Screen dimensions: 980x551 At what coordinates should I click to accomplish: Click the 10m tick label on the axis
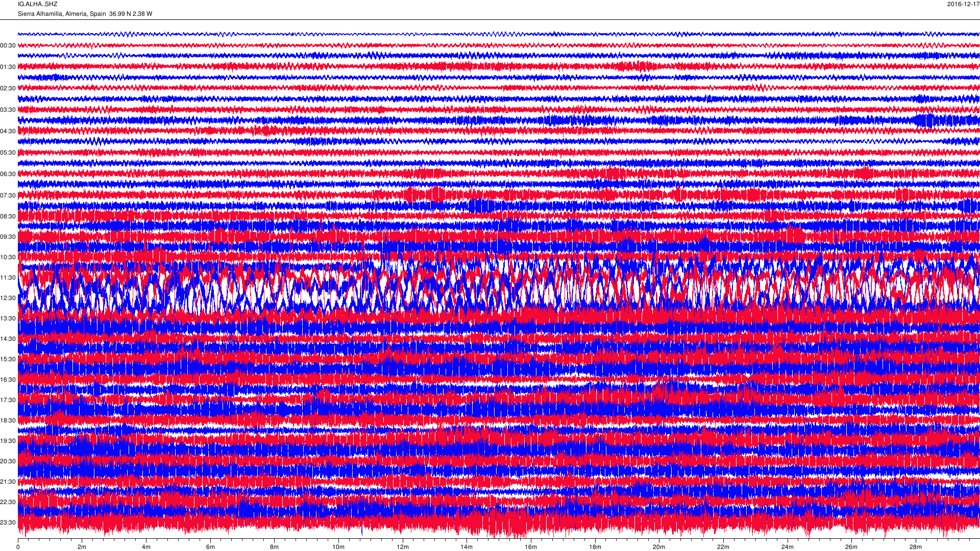(x=338, y=547)
